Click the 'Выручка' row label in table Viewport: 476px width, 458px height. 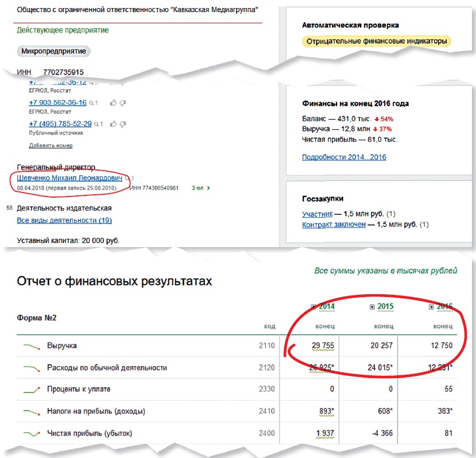coord(62,346)
